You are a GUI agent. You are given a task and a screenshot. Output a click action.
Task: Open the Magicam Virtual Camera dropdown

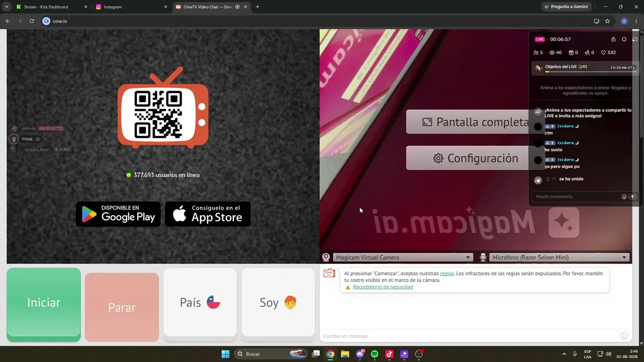(x=403, y=257)
